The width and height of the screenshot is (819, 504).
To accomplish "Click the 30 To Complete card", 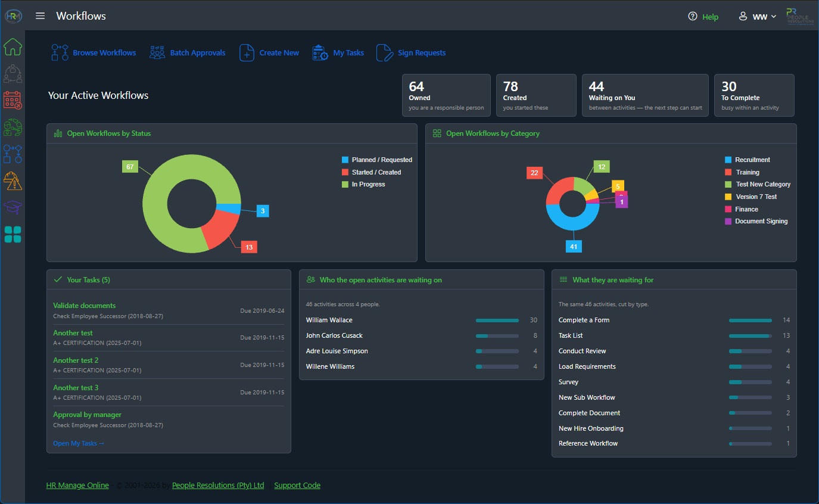I will 754,95.
